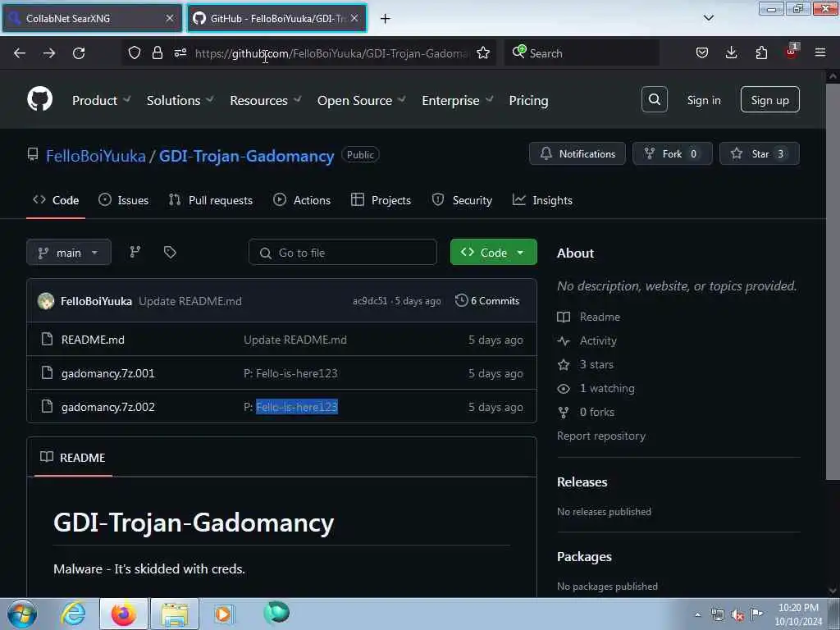
Task: Open the gadomancy.7z.001 file
Action: 107,373
